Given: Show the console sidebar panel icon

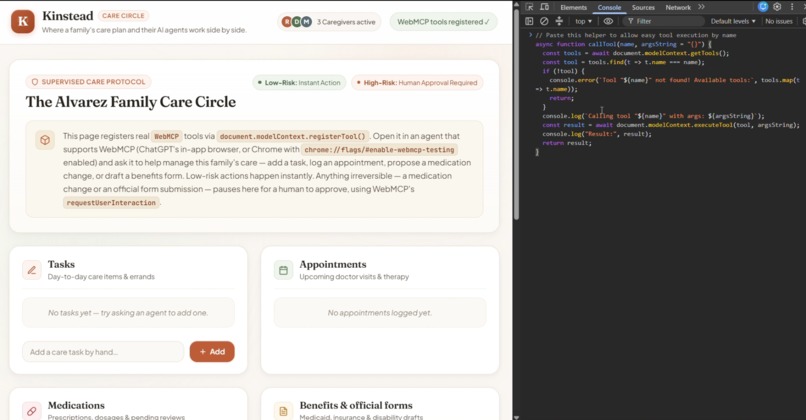Looking at the screenshot, I should click(529, 21).
